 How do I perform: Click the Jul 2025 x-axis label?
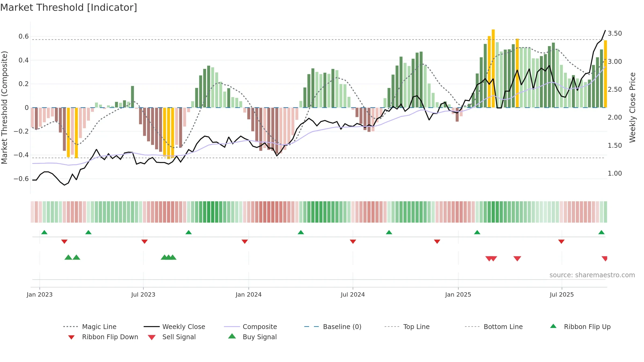[x=562, y=294]
